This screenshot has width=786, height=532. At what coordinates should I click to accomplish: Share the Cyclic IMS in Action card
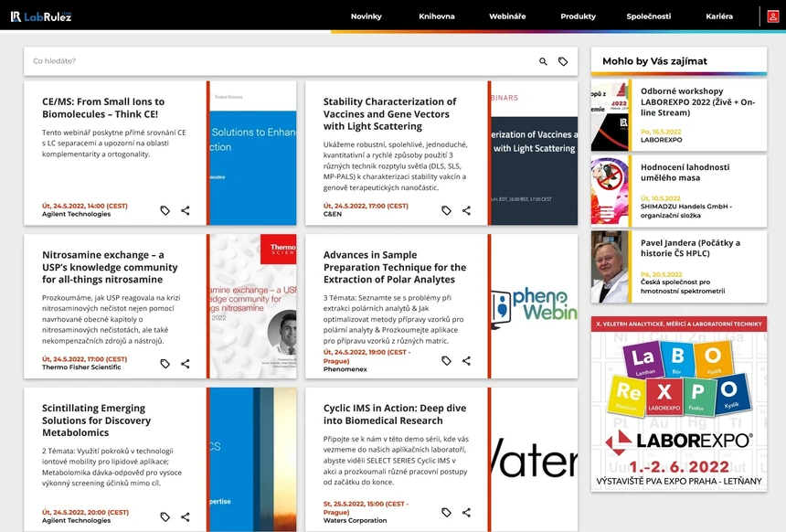[x=467, y=512]
